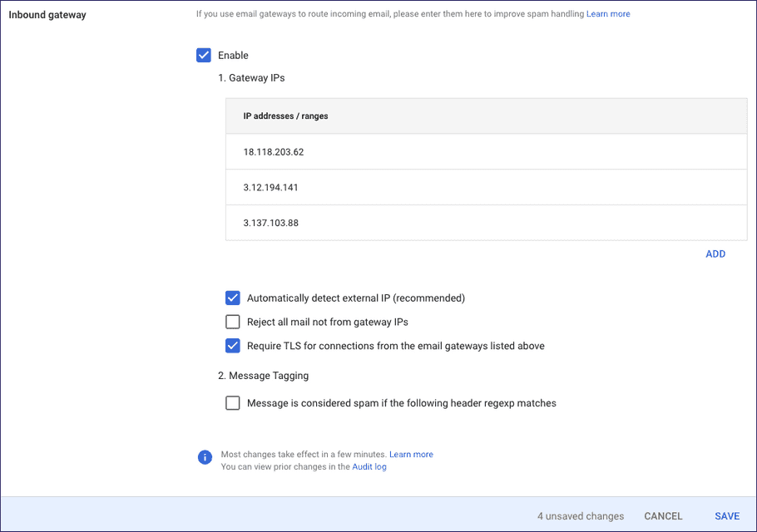Enable reject all mail not from gateway IPs

pyautogui.click(x=233, y=322)
